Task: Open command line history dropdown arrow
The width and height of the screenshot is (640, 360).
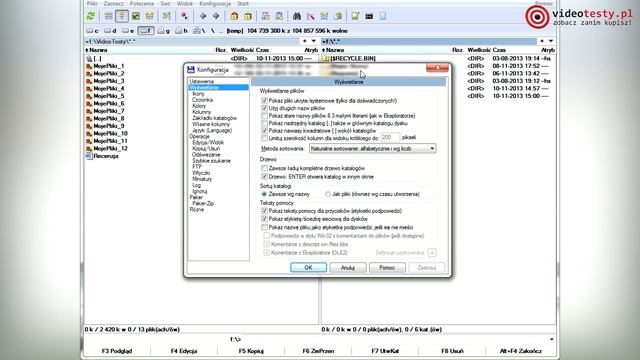Action: [551, 339]
